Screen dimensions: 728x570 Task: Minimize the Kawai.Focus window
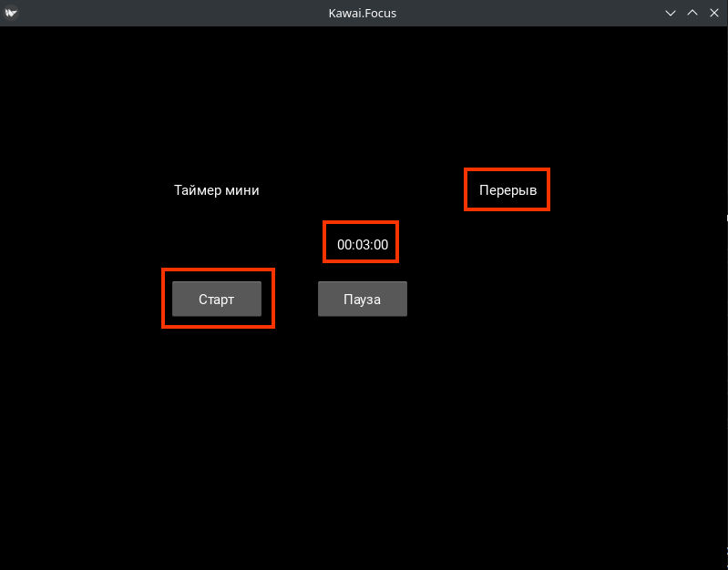(x=672, y=13)
